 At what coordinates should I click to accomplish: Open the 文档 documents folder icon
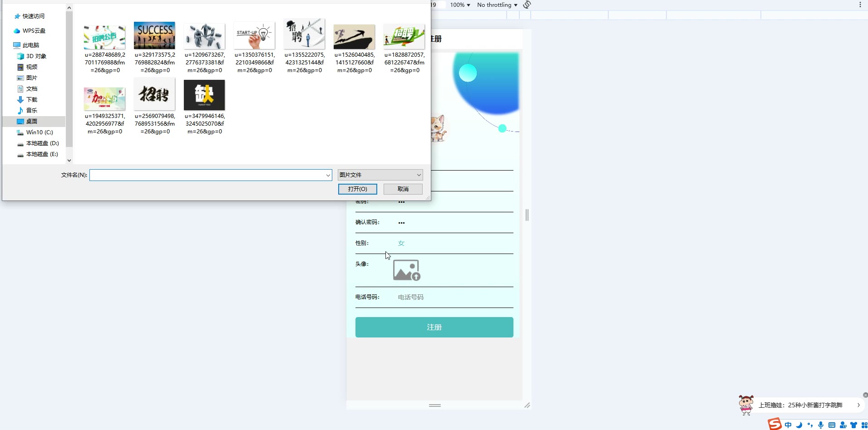20,89
